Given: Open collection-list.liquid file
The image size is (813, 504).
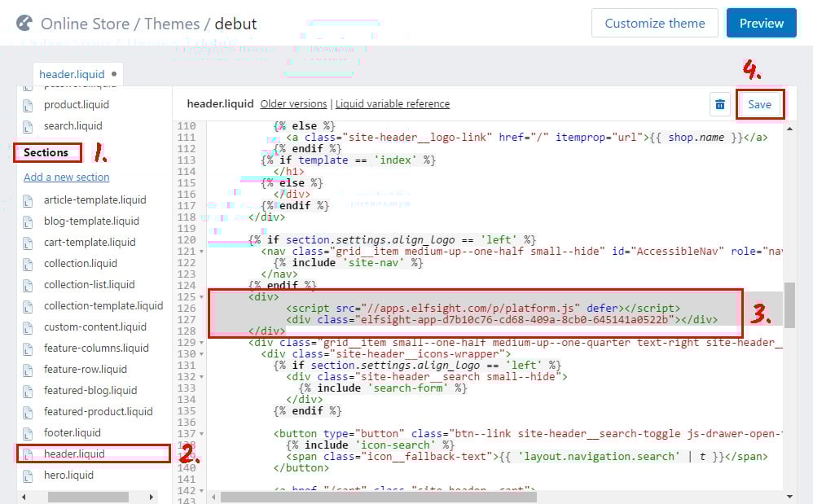Looking at the screenshot, I should (89, 285).
